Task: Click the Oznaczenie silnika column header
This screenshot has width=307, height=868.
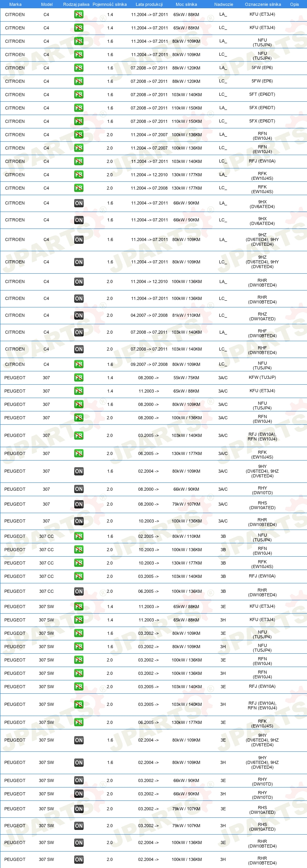Action: point(263,4)
